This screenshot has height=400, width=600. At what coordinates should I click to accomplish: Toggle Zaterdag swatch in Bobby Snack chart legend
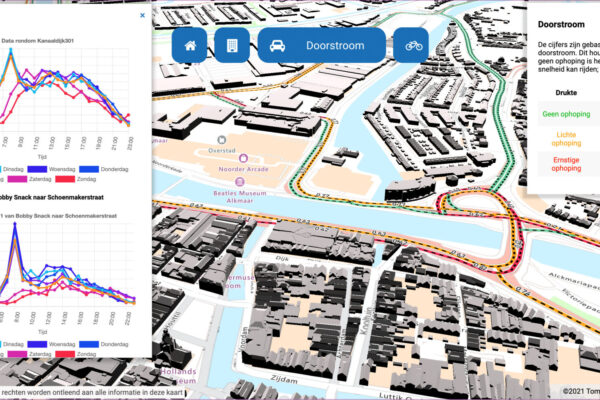(17, 354)
